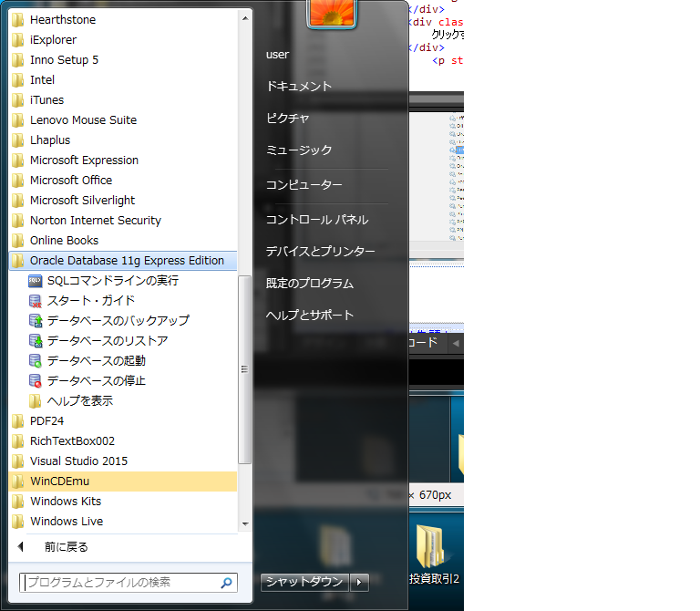Open ミュージック from the right pane
This screenshot has width=700, height=611.
(x=299, y=150)
